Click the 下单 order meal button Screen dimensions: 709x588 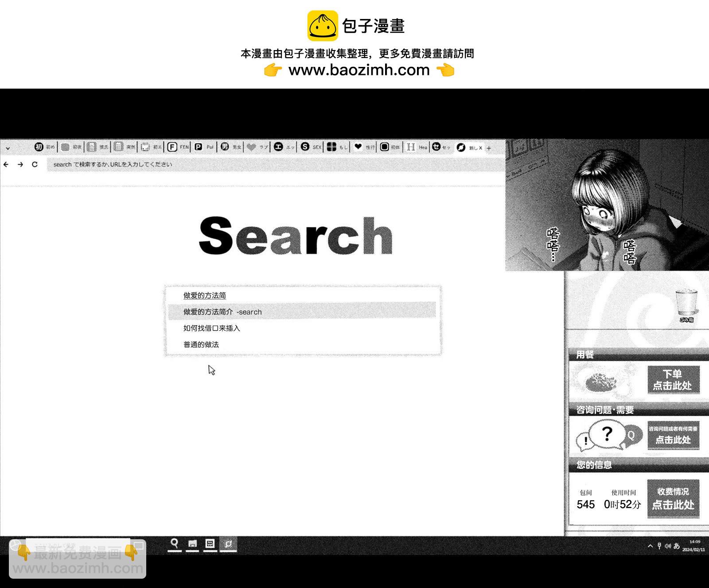click(x=673, y=380)
